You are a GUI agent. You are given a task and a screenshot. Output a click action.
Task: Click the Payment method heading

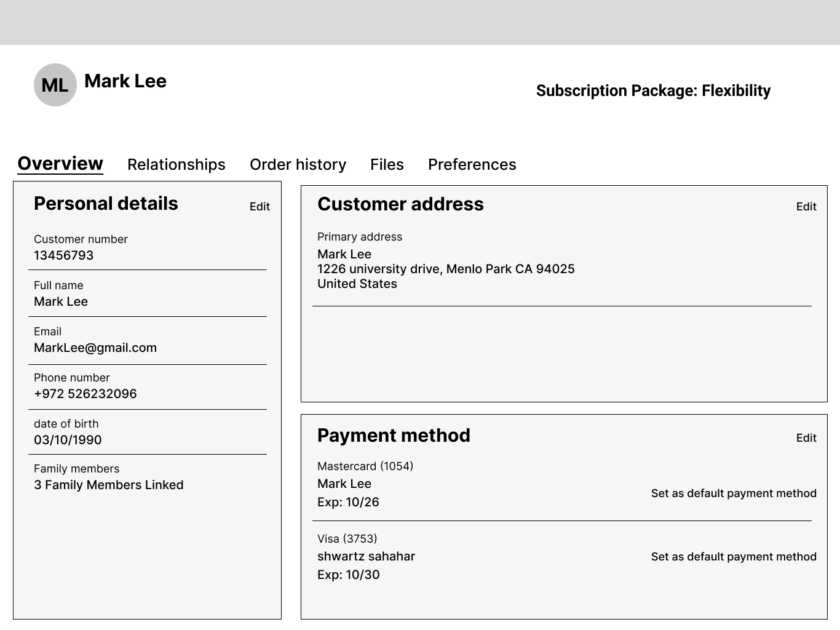pyautogui.click(x=394, y=436)
